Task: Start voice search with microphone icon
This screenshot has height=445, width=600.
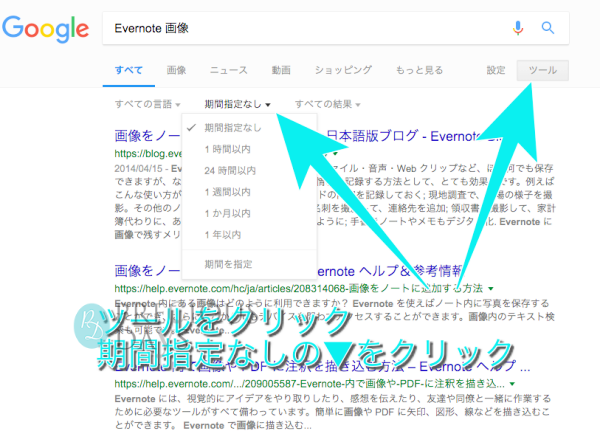Action: click(x=518, y=28)
